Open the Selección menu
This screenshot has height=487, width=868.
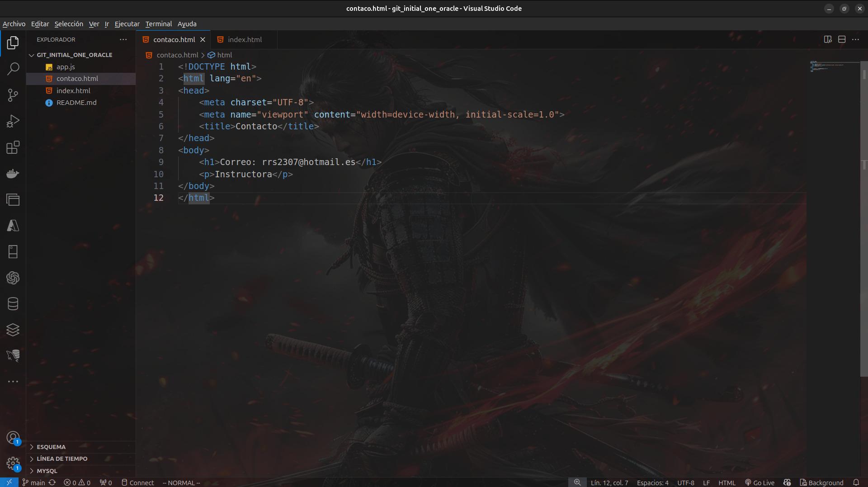tap(69, 24)
